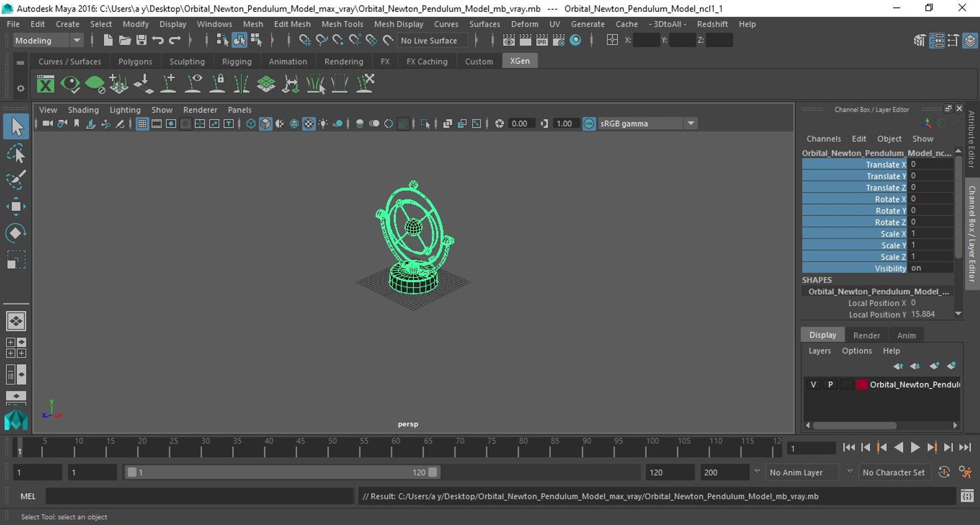The width and height of the screenshot is (980, 525).
Task: Switch to the Render layer tab
Action: (x=866, y=335)
